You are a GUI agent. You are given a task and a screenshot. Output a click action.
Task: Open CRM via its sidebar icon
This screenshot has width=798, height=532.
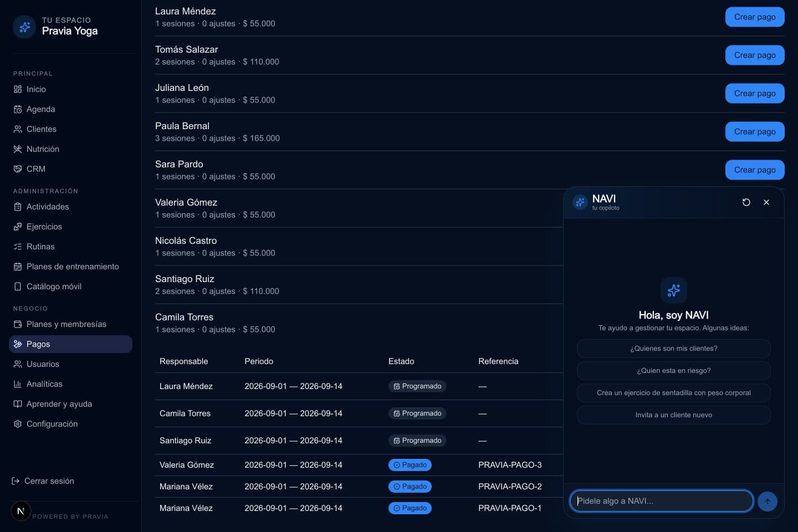18,169
